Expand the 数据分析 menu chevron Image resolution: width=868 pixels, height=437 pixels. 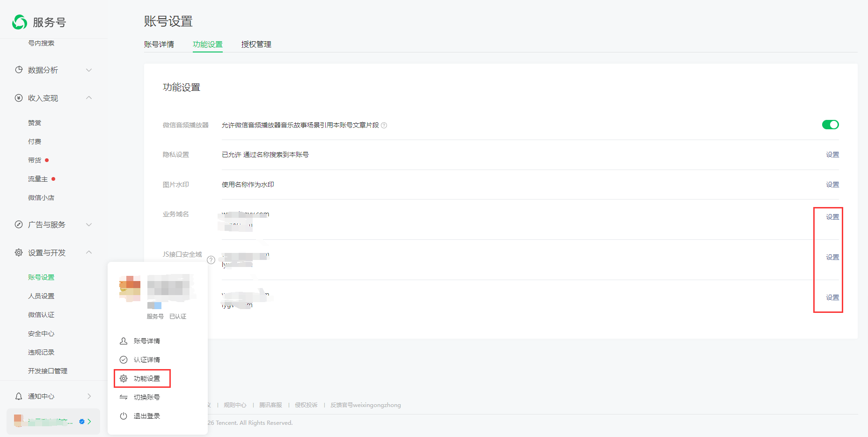pos(89,70)
